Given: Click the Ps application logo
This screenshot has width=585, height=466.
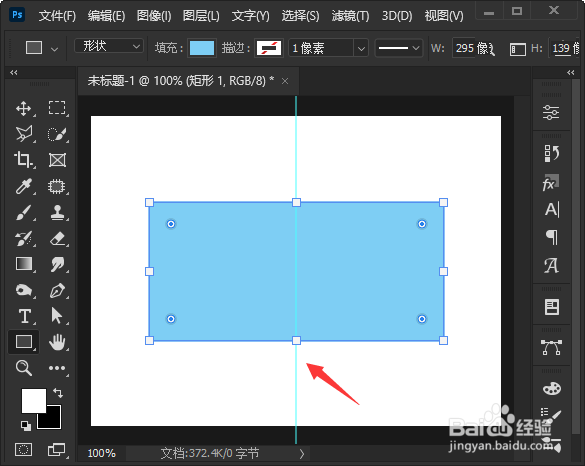Looking at the screenshot, I should tap(17, 15).
